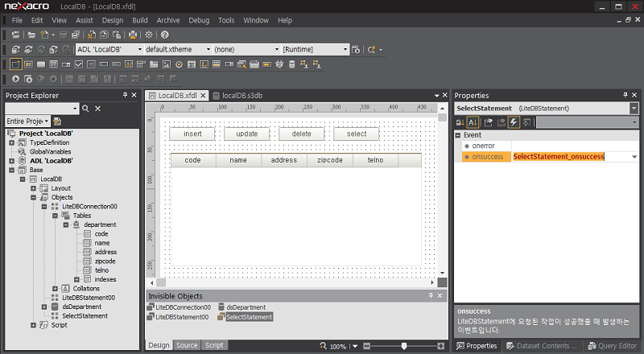Open the SelectStatement object dropdown in Properties
Viewport: 644px width, 354px height.
click(634, 109)
